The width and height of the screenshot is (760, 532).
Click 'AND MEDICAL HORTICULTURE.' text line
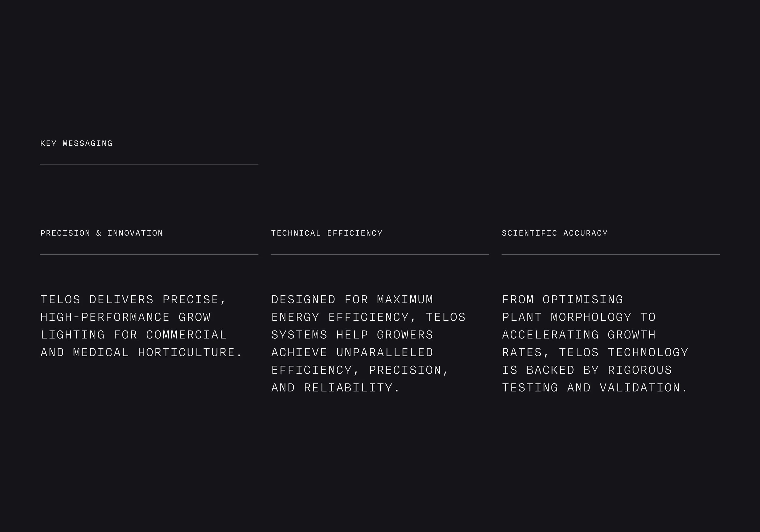tap(141, 352)
